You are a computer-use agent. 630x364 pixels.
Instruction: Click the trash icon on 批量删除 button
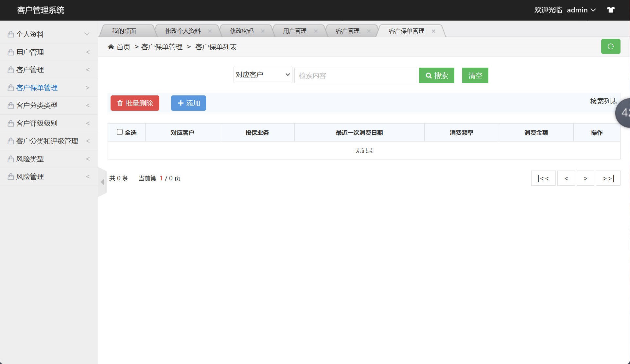[x=119, y=103]
